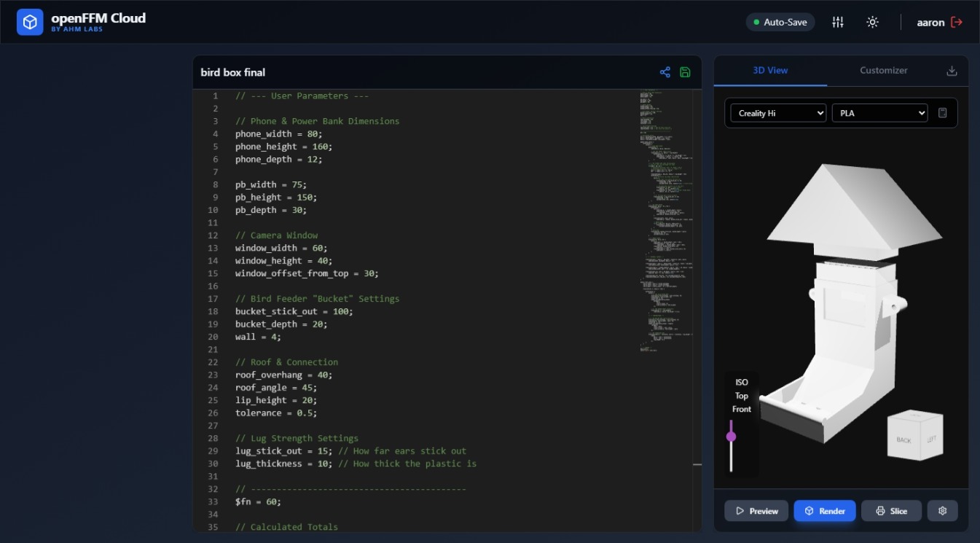This screenshot has width=980, height=543.
Task: Toggle light mode with the sun icon
Action: (872, 22)
